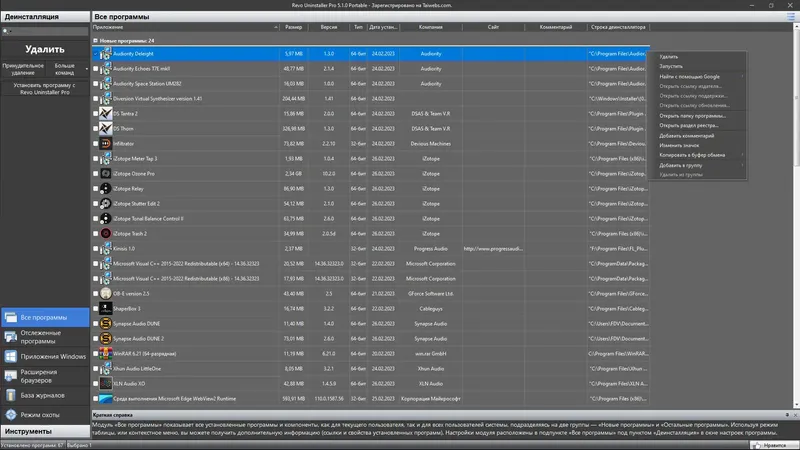This screenshot has height=450, width=800.
Task: Check the Audiority Echoes T7E mkII checkbox
Action: coord(95,68)
